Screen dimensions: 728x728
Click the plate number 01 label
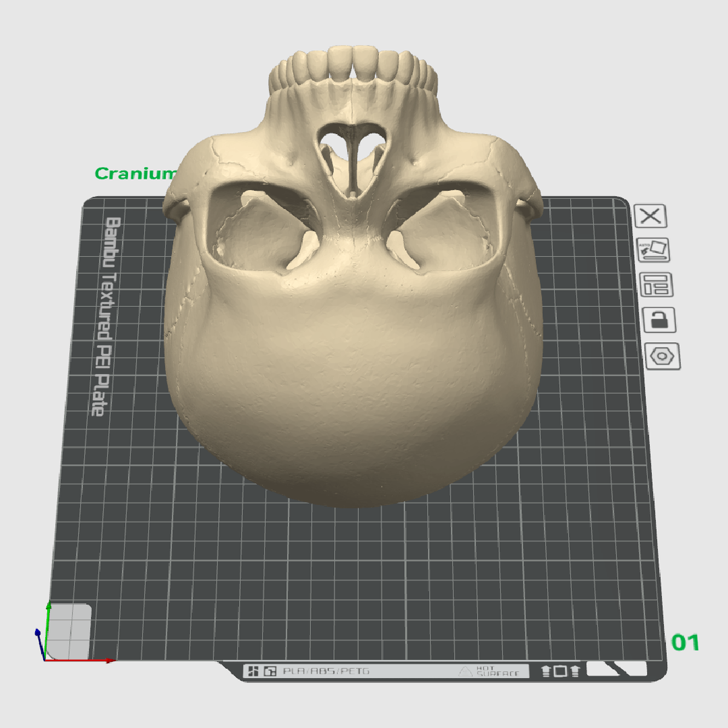pyautogui.click(x=685, y=643)
